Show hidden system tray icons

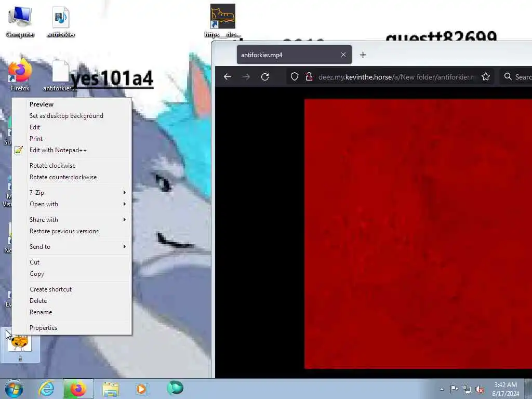point(442,389)
